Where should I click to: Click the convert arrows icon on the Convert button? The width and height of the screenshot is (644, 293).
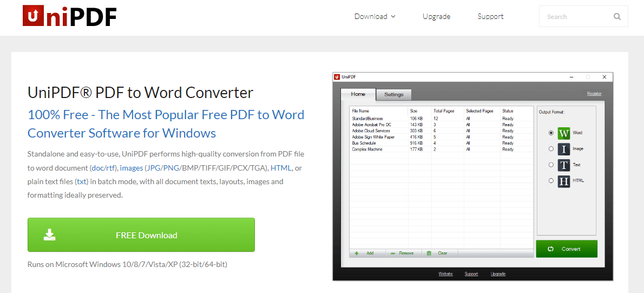point(551,249)
